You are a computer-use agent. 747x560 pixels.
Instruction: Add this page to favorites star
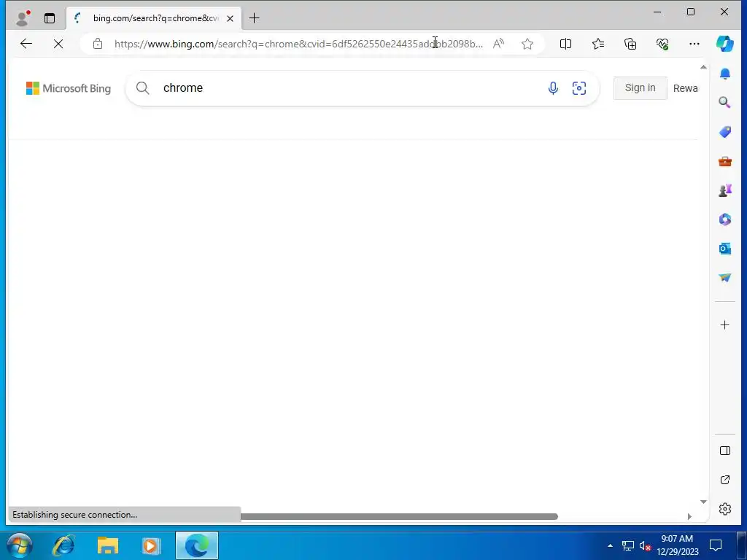click(527, 44)
